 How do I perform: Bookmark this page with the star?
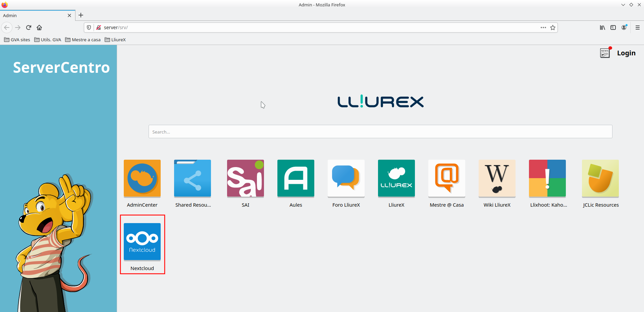tap(553, 28)
